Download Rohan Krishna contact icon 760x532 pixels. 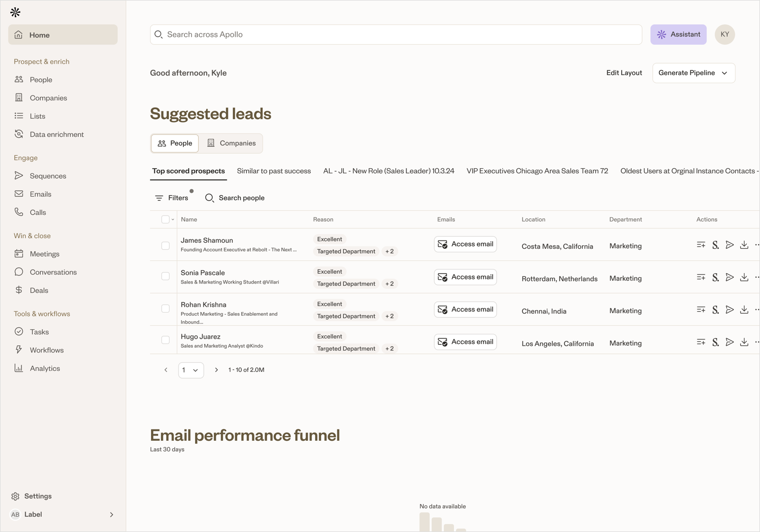tap(744, 310)
